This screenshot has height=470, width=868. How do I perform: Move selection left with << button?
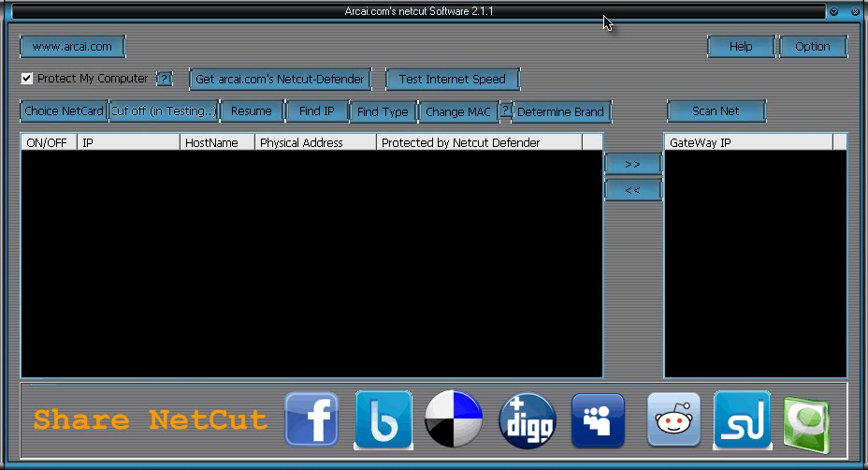click(x=632, y=190)
